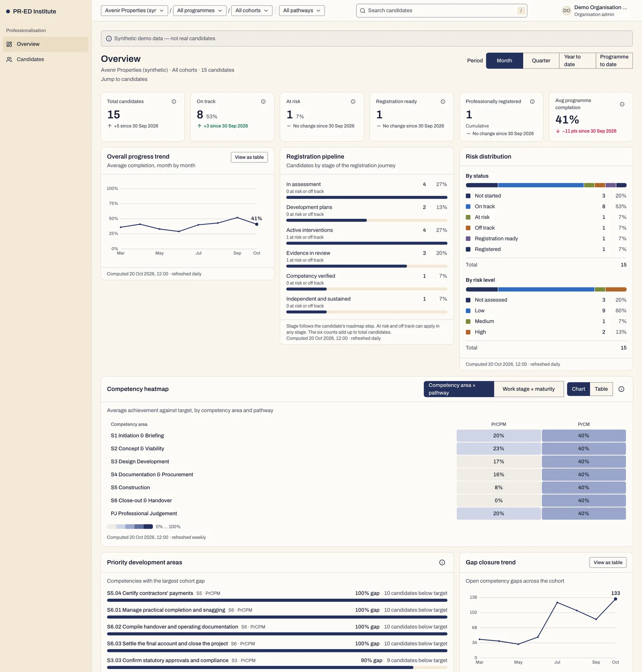This screenshot has height=672, width=642.
Task: Click View as table in Gap closure trend
Action: click(x=607, y=563)
